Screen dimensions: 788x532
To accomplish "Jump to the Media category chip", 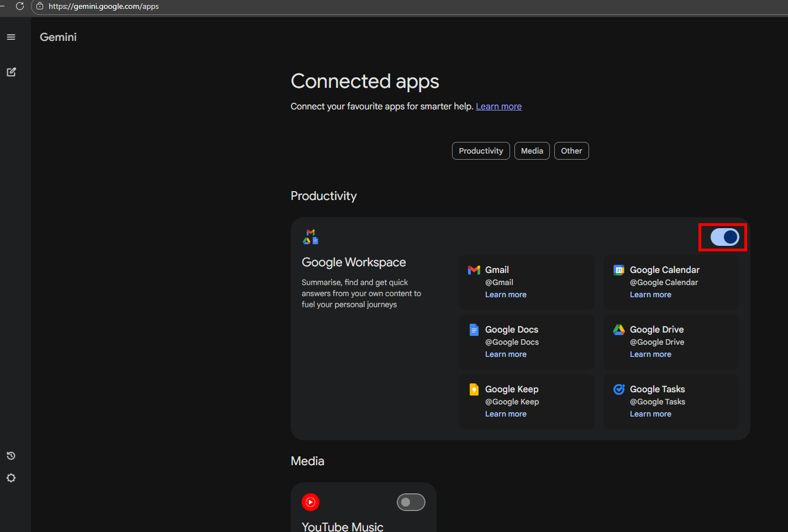I will (532, 151).
